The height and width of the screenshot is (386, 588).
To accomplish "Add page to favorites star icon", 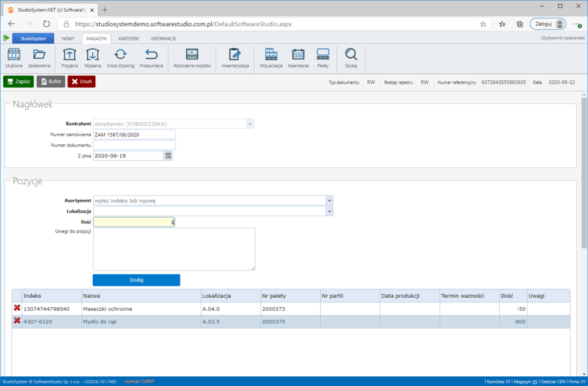I will (483, 24).
